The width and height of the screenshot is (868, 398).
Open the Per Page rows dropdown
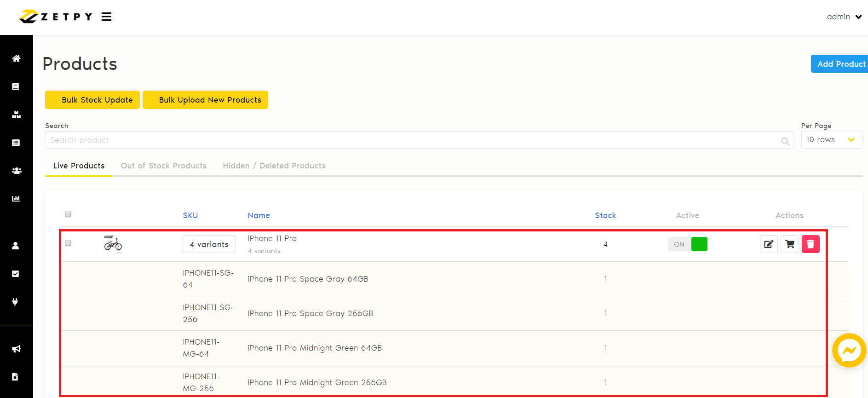(x=831, y=140)
